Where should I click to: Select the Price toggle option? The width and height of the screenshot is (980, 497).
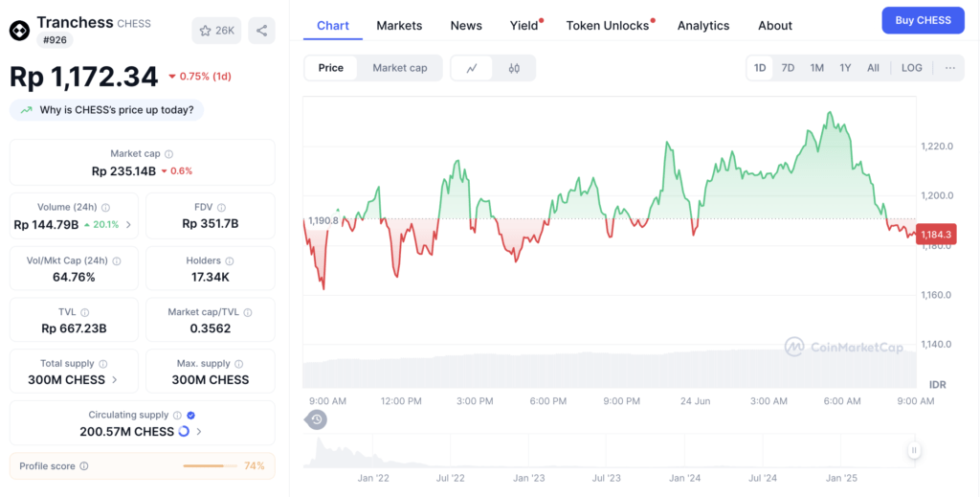(x=330, y=68)
